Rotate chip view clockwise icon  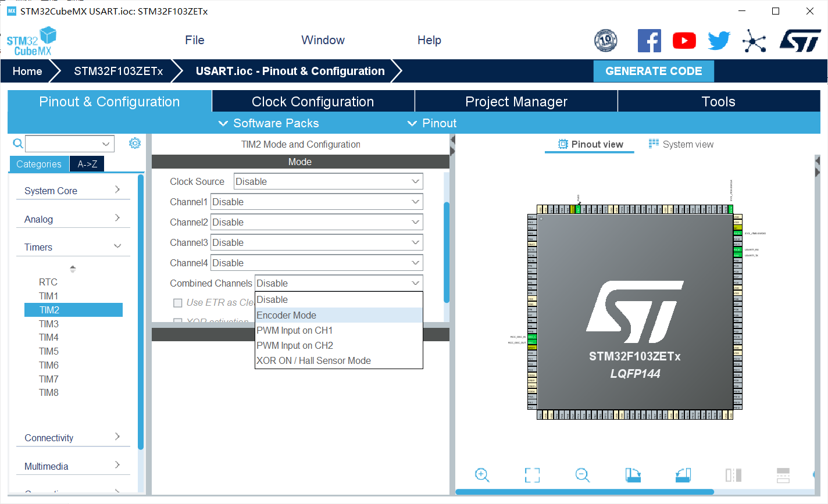633,475
